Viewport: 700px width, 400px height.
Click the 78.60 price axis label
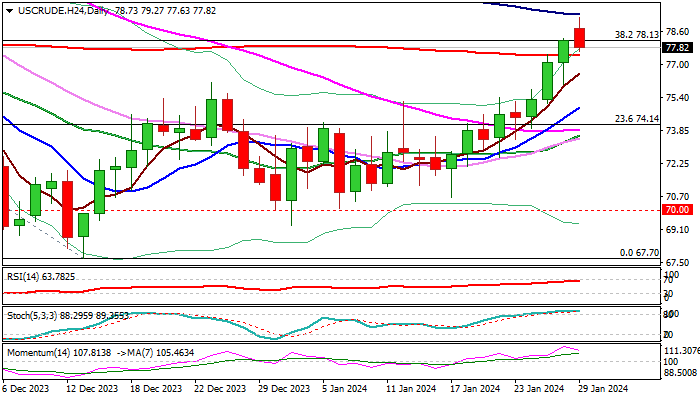(x=677, y=31)
